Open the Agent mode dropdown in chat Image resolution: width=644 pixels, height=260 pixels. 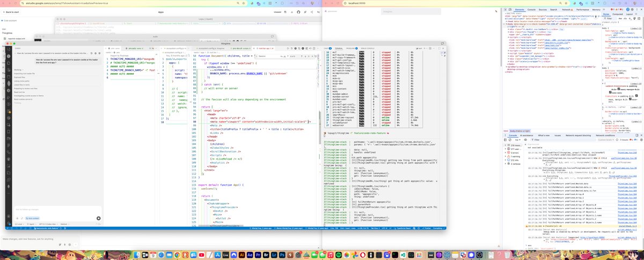(31, 223)
